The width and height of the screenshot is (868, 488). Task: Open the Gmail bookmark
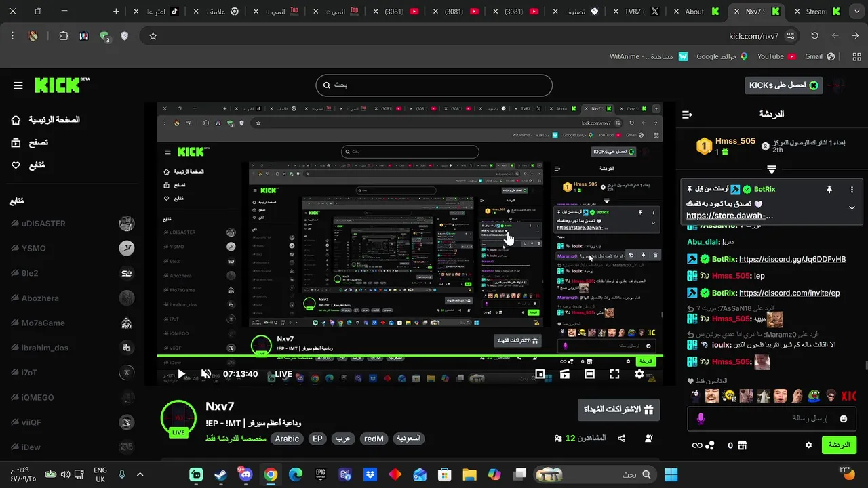819,56
